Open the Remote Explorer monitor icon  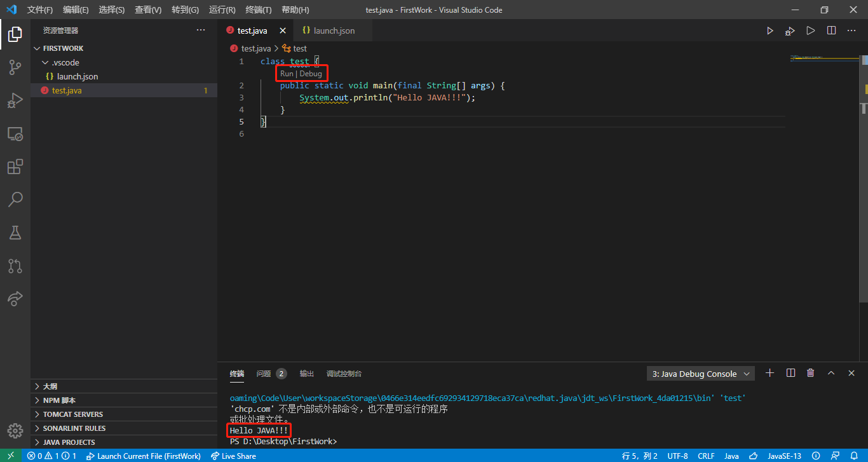pyautogui.click(x=15, y=134)
